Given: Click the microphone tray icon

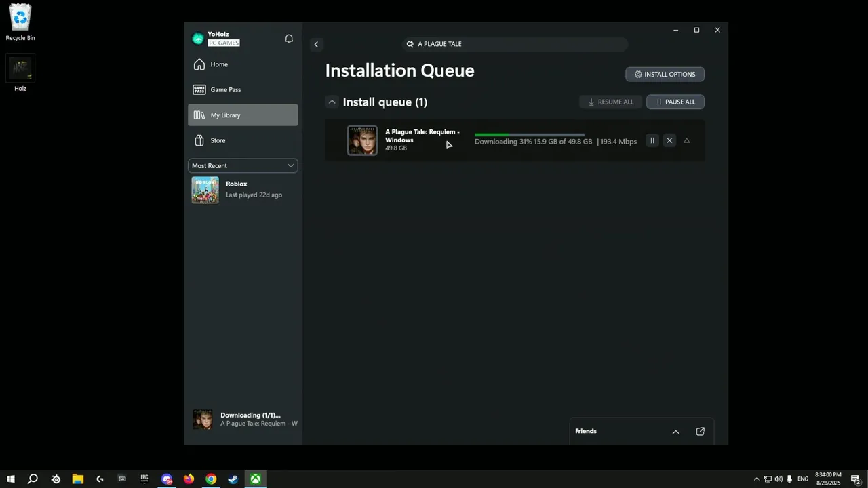Looking at the screenshot, I should pos(789,479).
